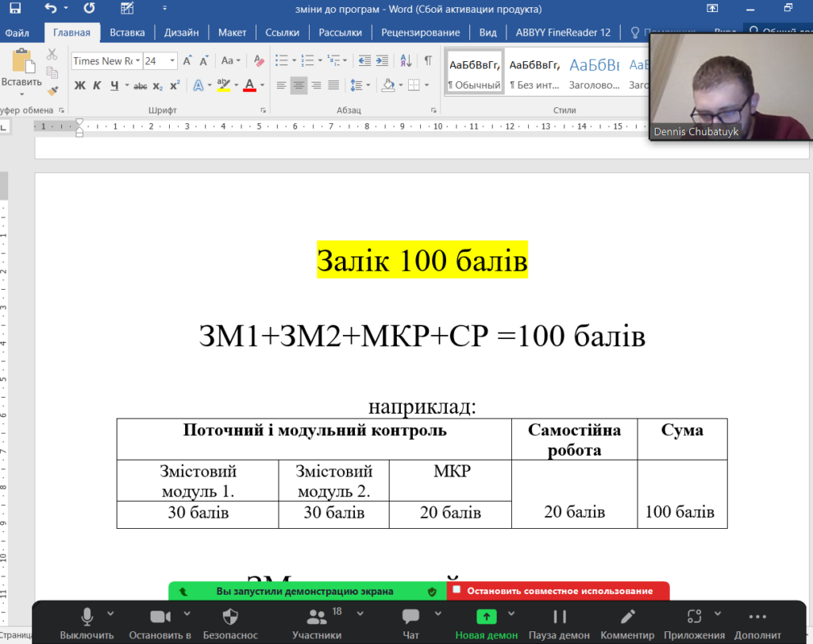813x644 pixels.
Task: Toggle bold formatting
Action: tap(79, 86)
